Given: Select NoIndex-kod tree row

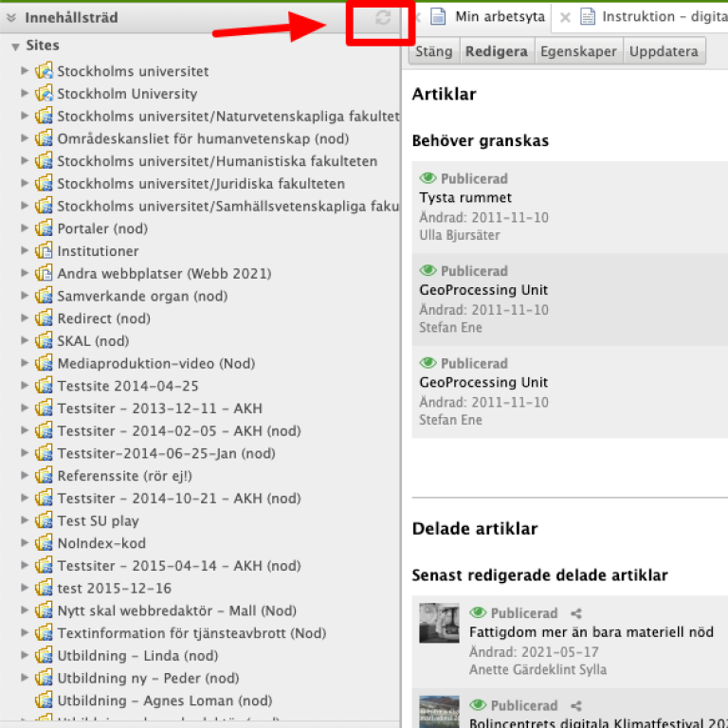Looking at the screenshot, I should [x=101, y=543].
